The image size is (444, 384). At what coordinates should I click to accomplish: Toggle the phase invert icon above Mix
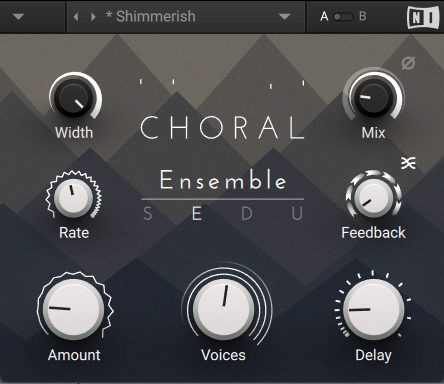click(x=408, y=63)
